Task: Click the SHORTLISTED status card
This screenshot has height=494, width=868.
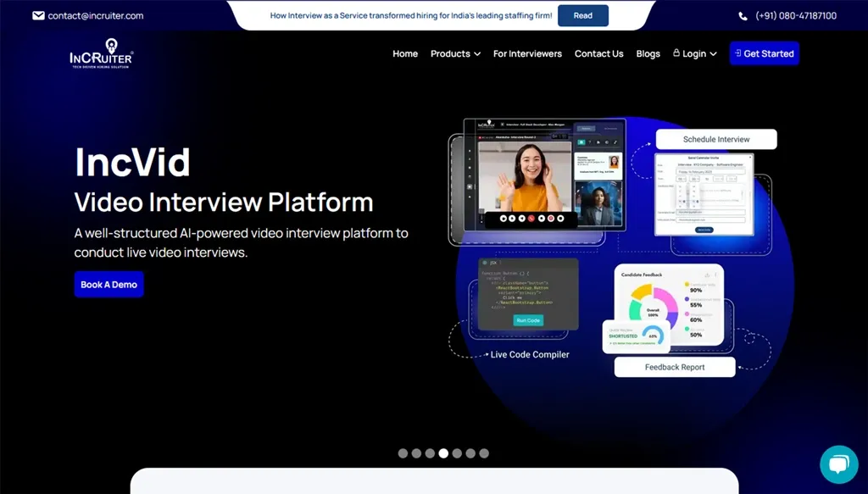Action: (x=636, y=336)
